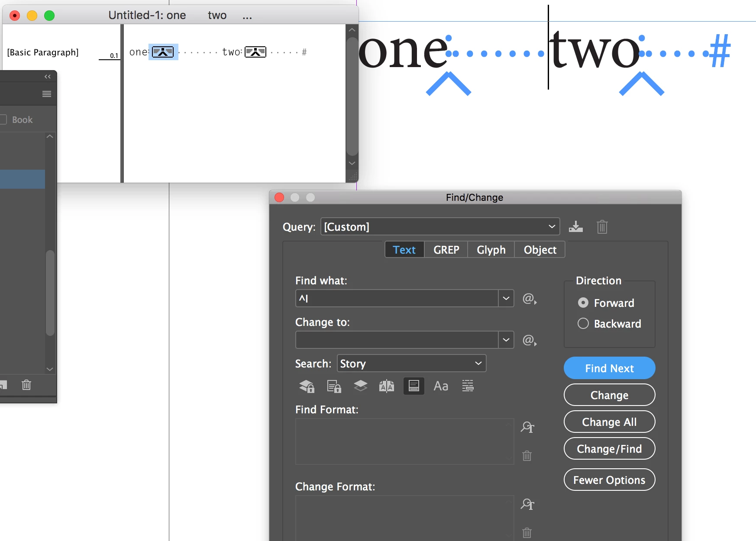Click into the Change to text field
The image size is (756, 541).
[x=397, y=340]
